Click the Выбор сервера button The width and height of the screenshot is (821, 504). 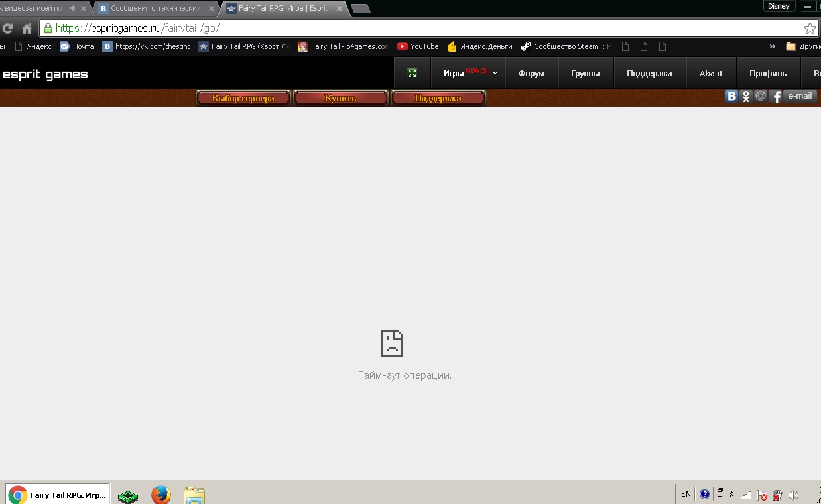point(243,98)
